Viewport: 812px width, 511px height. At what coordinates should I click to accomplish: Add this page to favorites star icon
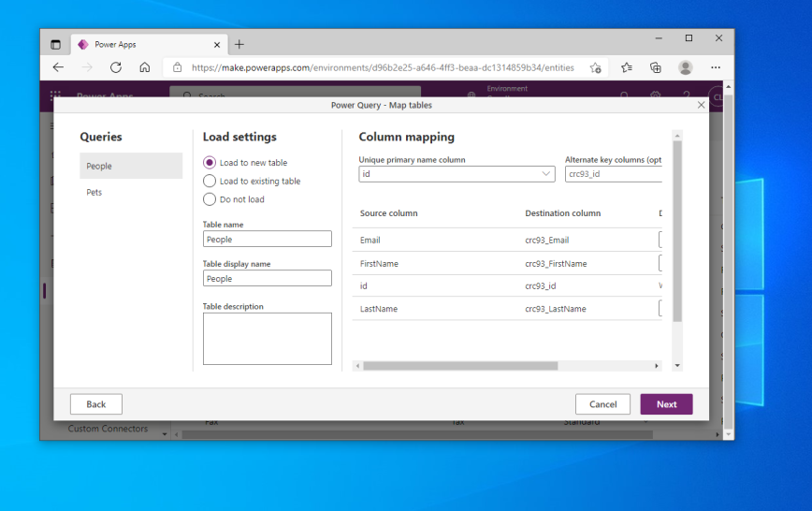[x=596, y=67]
